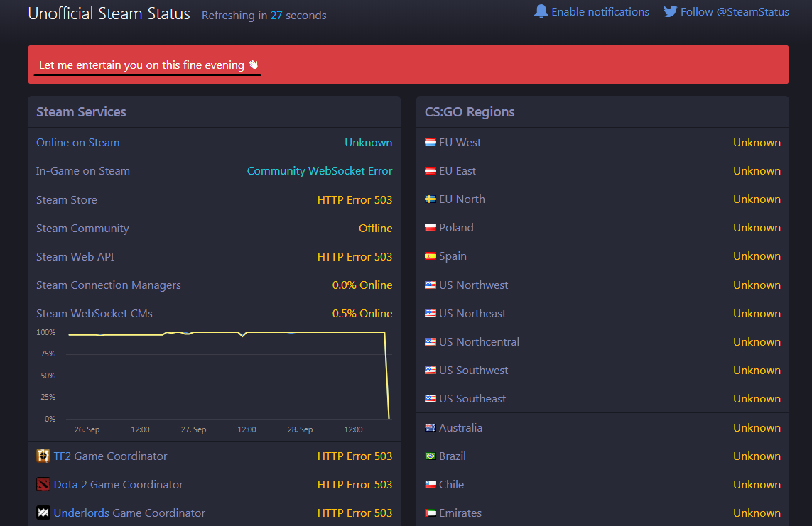Click the Twitter bird icon
Screen dimensions: 812x526
670,11
